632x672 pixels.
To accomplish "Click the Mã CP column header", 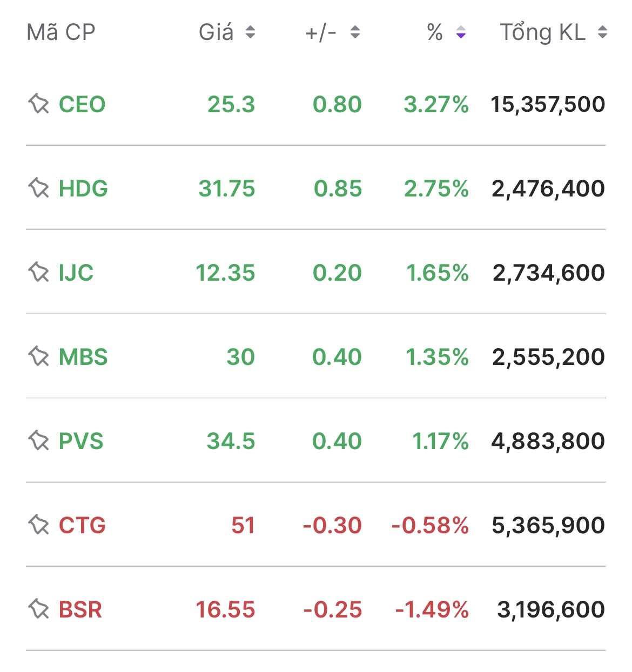I will [61, 32].
